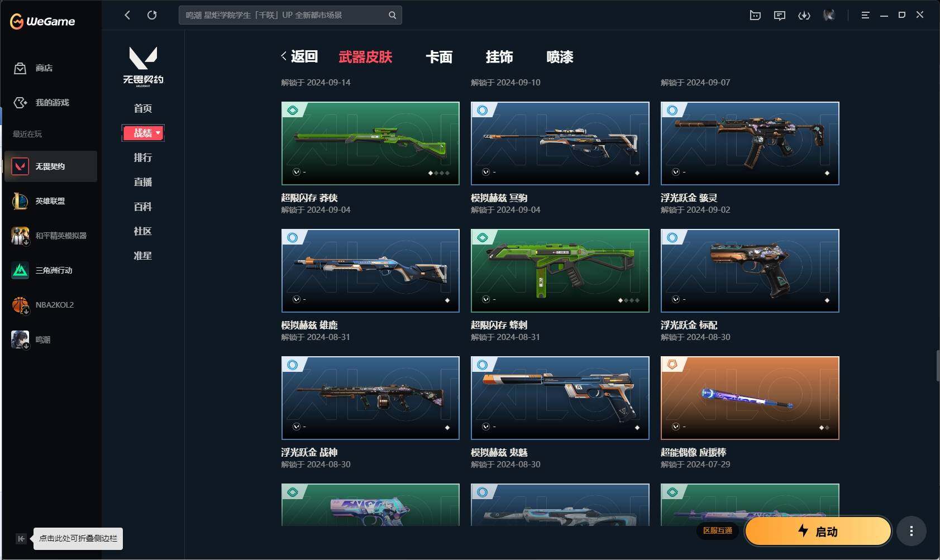Click tier badge on 超限闪存 莽侠 card
The height and width of the screenshot is (560, 940).
[293, 111]
